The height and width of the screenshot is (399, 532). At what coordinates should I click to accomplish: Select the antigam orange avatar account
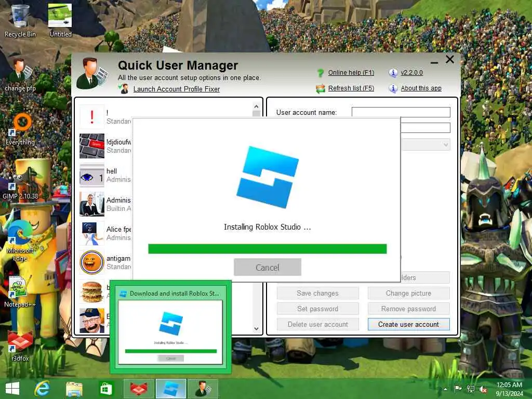pyautogui.click(x=92, y=262)
